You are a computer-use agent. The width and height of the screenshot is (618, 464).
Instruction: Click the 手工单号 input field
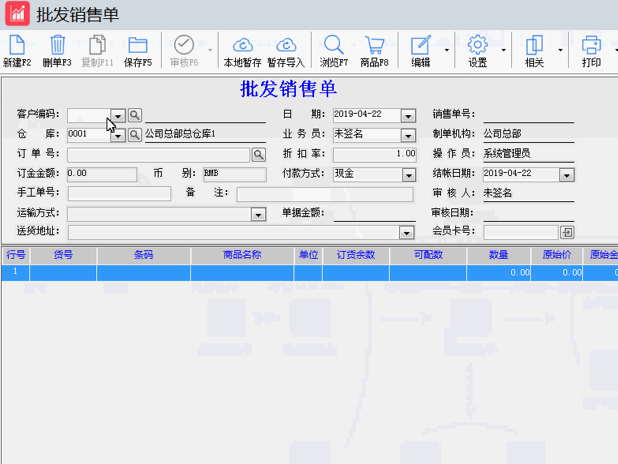(119, 194)
